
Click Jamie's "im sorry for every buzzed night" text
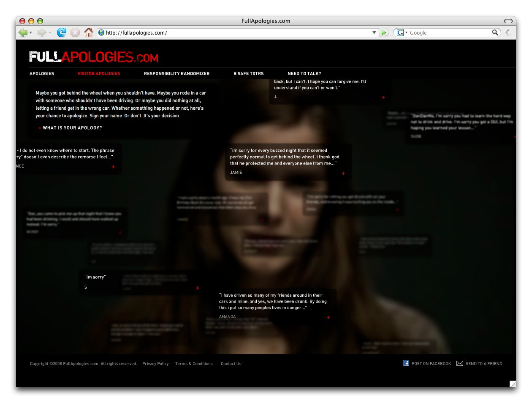pos(285,157)
